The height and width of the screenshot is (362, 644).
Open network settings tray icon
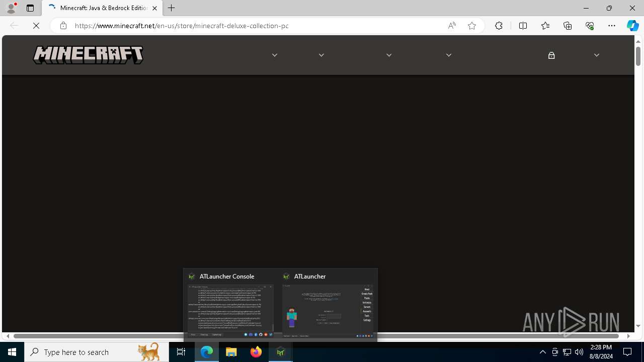(x=567, y=352)
